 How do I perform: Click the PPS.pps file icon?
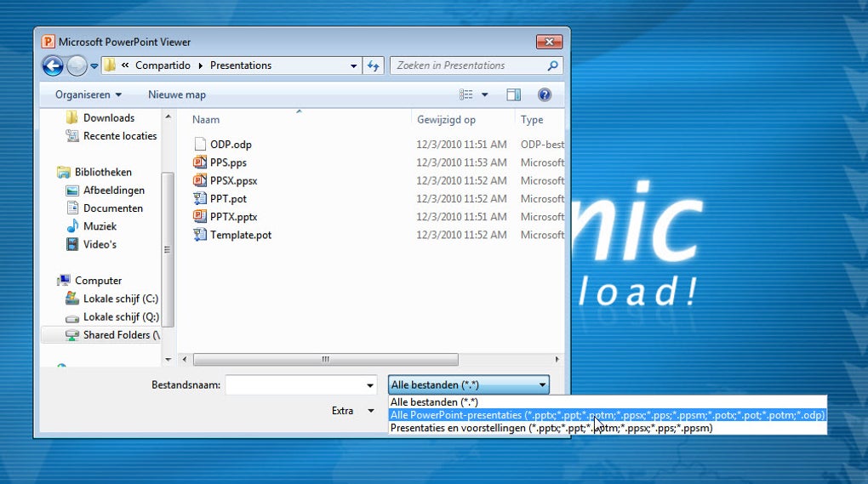200,162
